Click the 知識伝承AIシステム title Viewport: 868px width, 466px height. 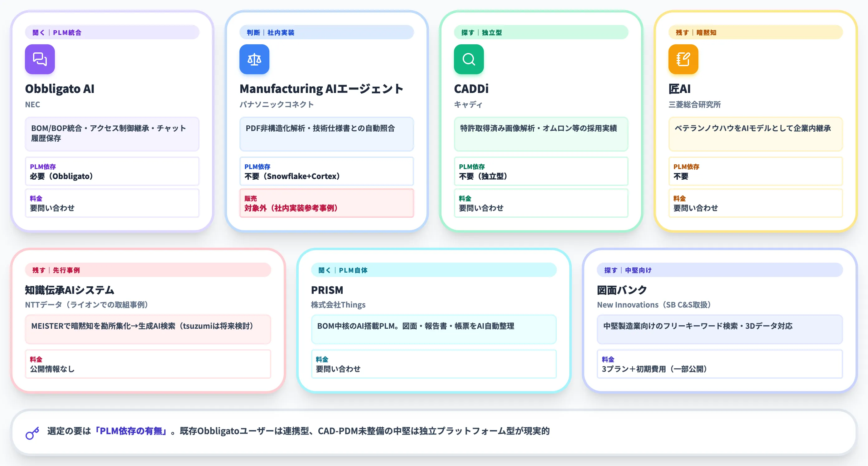[x=70, y=290]
